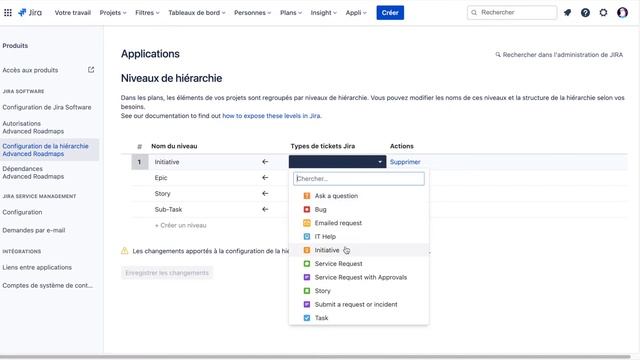This screenshot has width=640, height=360.
Task: Open the Tableaux de bord dropdown
Action: [x=197, y=13]
